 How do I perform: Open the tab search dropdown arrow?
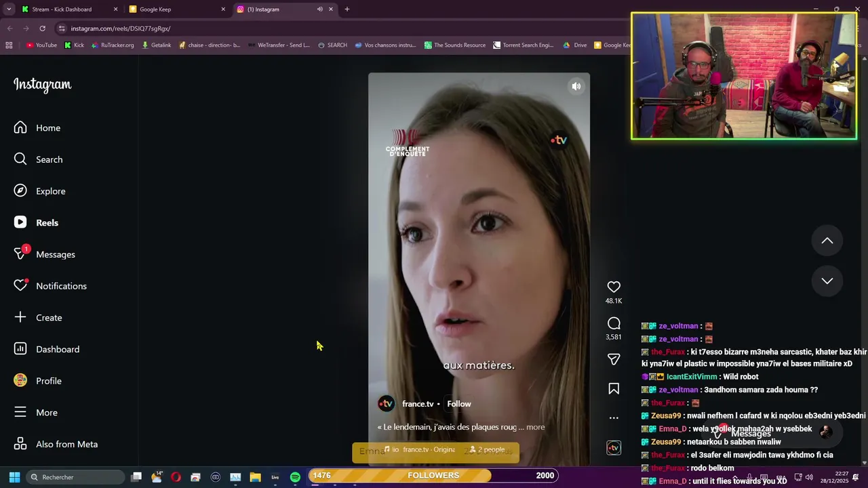(9, 9)
